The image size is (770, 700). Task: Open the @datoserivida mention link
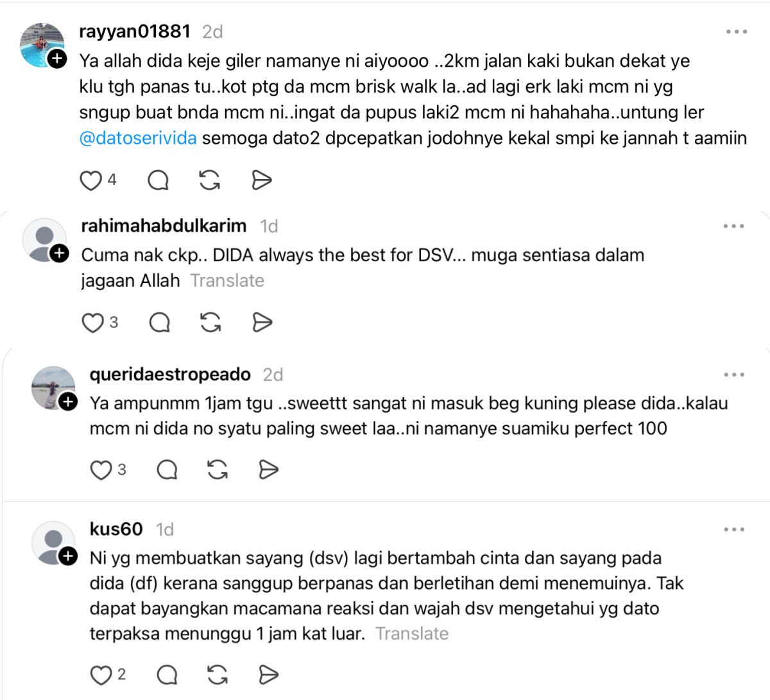pyautogui.click(x=138, y=138)
